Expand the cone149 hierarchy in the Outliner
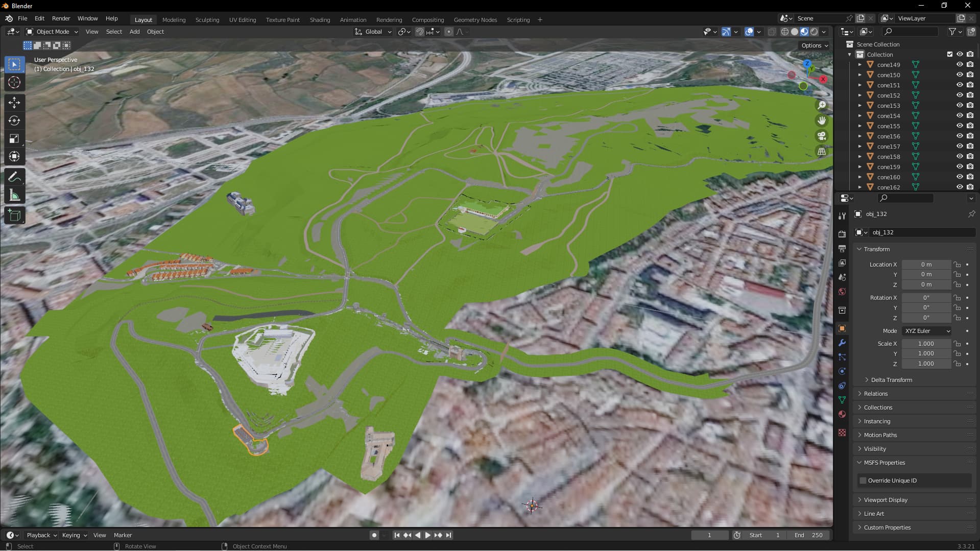 (860, 64)
